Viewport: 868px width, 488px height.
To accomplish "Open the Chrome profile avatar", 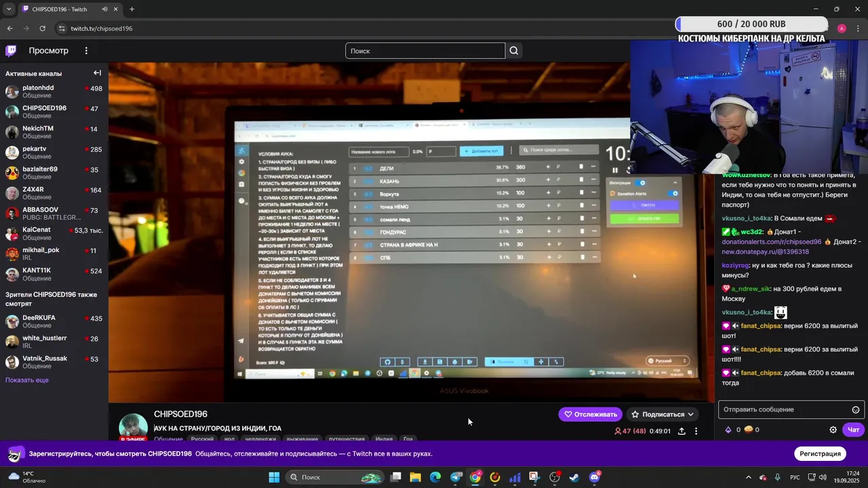I will 842,28.
